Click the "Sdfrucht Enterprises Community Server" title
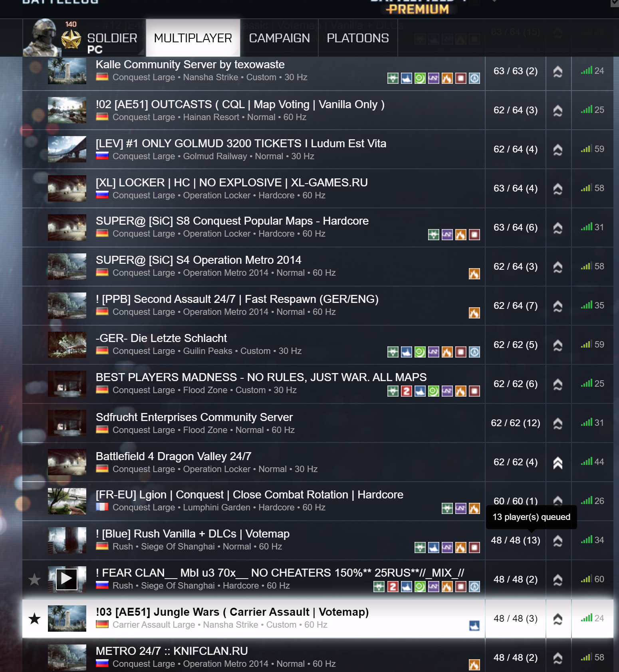619x672 pixels. point(194,417)
